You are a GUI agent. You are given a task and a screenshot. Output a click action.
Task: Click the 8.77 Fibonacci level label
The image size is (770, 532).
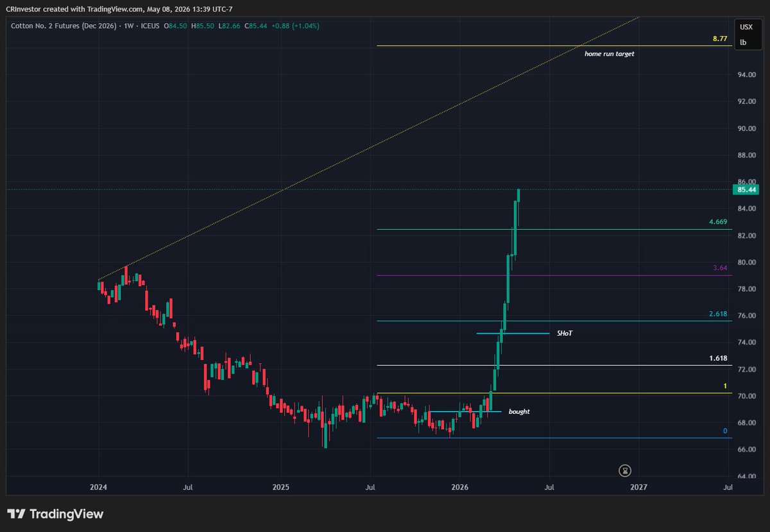click(x=719, y=39)
